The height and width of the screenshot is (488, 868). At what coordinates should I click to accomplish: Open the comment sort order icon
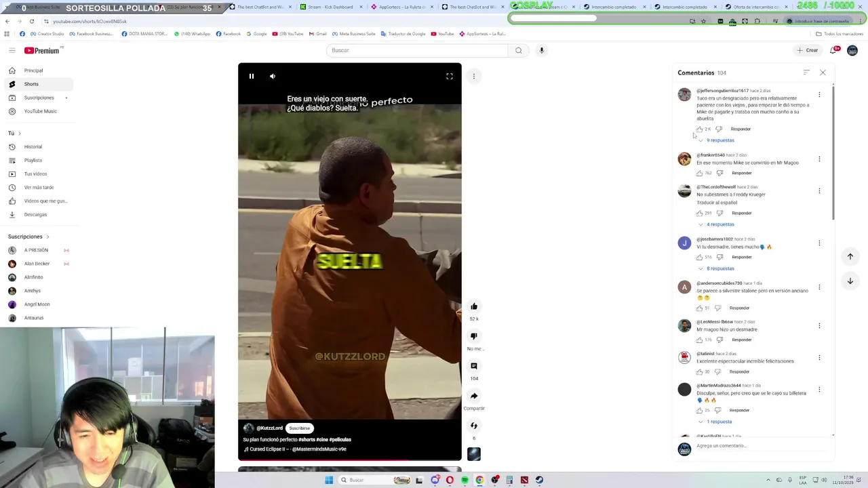click(x=806, y=73)
